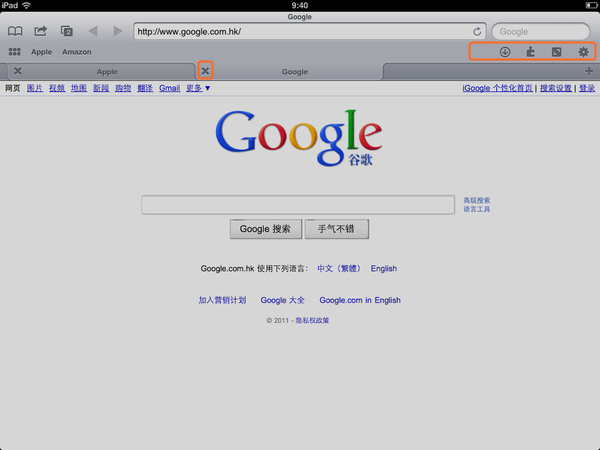Open the 语言工具 link
The height and width of the screenshot is (450, 600).
tap(476, 209)
